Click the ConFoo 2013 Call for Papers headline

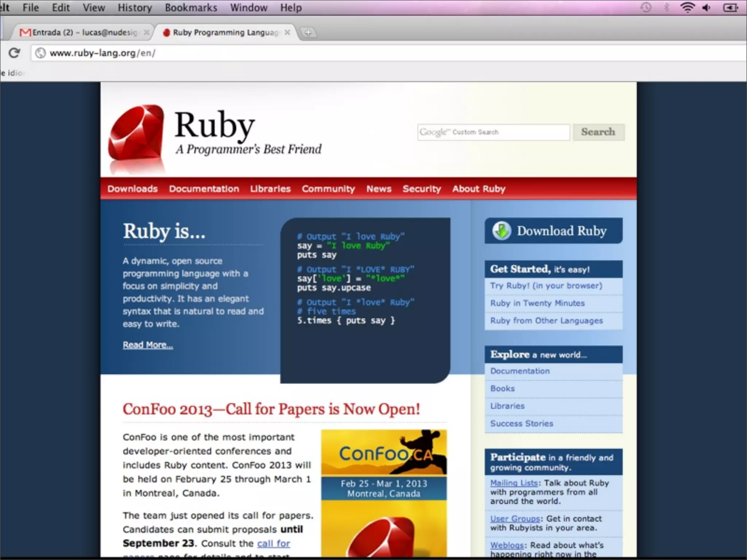click(271, 409)
